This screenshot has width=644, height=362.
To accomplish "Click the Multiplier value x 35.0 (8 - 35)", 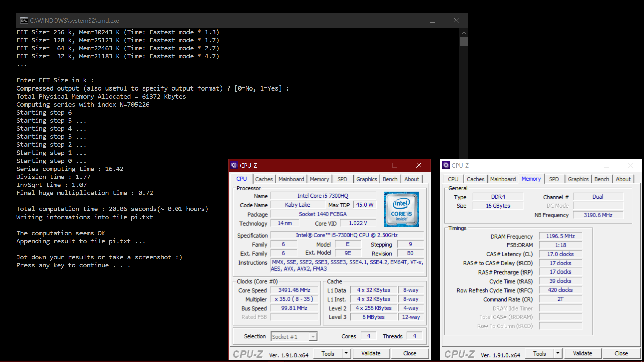I will pyautogui.click(x=294, y=299).
